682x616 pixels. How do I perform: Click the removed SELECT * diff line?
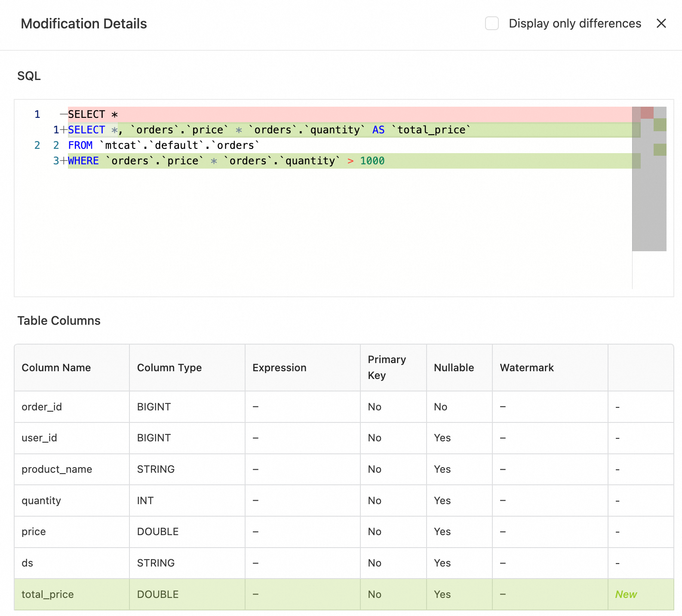point(93,114)
